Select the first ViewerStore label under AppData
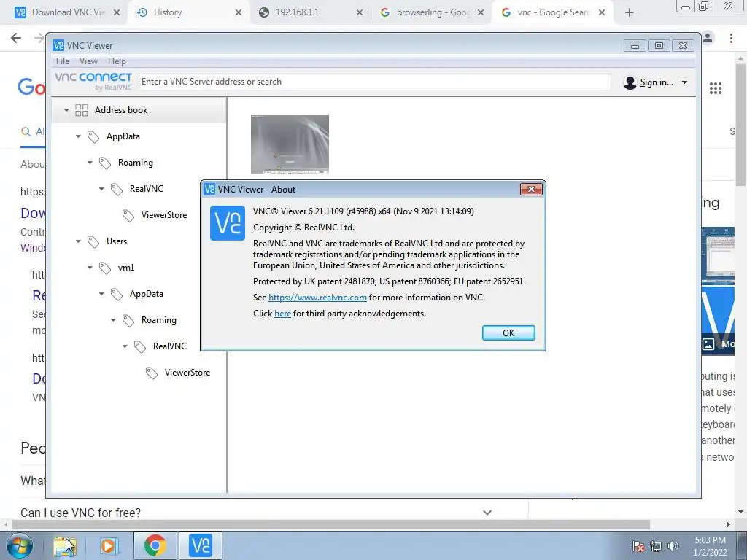 (164, 215)
